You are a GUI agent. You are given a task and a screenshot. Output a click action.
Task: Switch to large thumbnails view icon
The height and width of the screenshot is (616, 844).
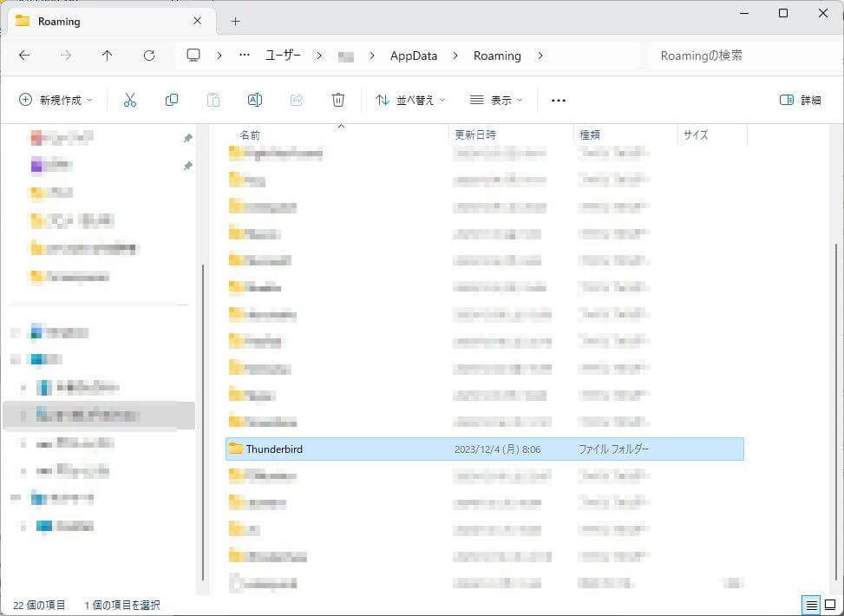(x=830, y=605)
